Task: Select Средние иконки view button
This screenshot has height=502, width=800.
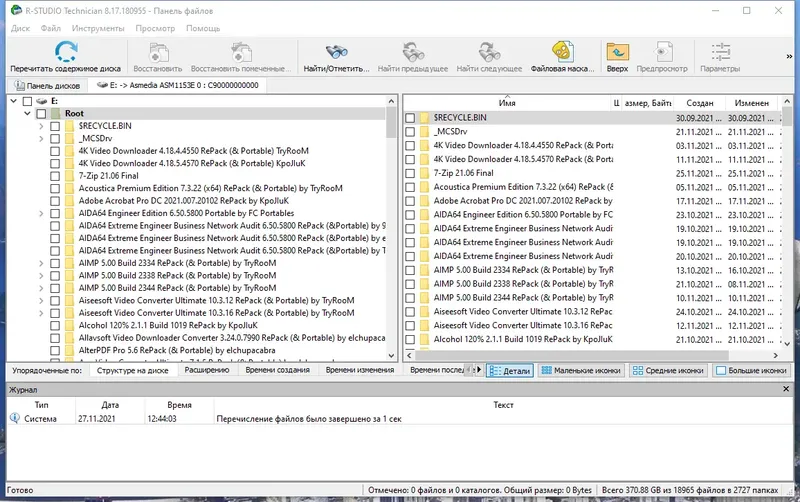Action: pos(668,370)
